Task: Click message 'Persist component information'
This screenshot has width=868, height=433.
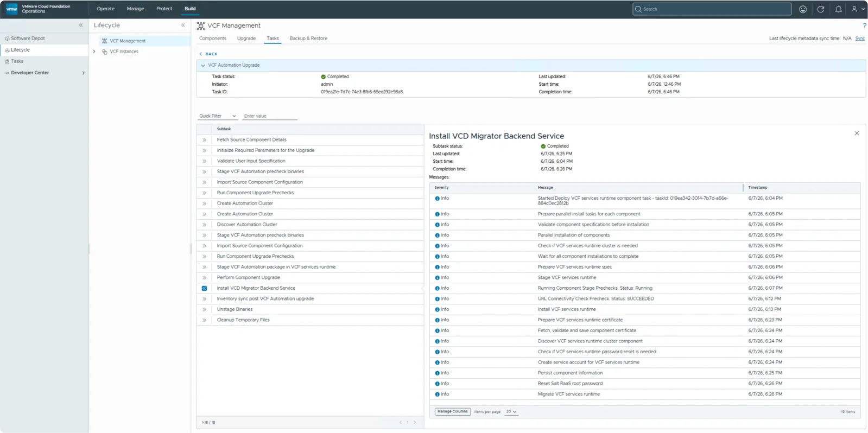Action: coord(570,373)
